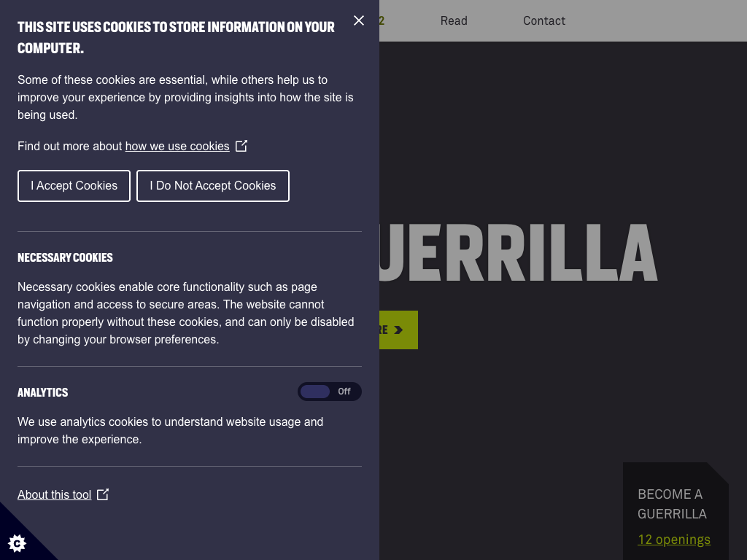
Task: Toggle the Analytics cookies switch
Action: pyautogui.click(x=329, y=392)
